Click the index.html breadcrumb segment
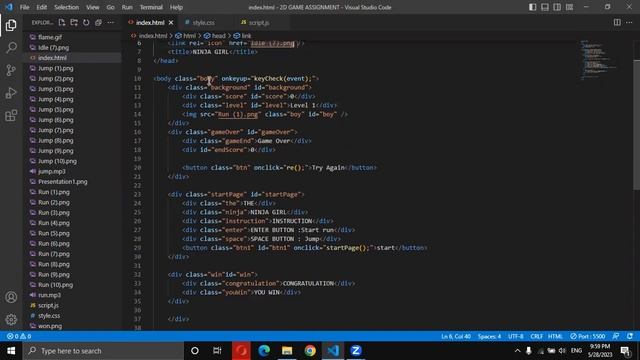Screen dimensions: 640x360 pos(149,36)
